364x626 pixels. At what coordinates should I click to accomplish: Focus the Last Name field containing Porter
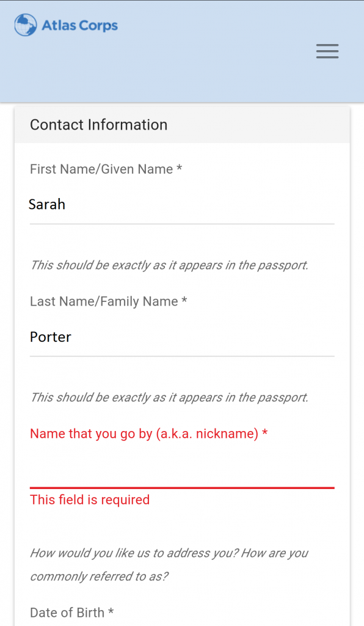tap(182, 337)
